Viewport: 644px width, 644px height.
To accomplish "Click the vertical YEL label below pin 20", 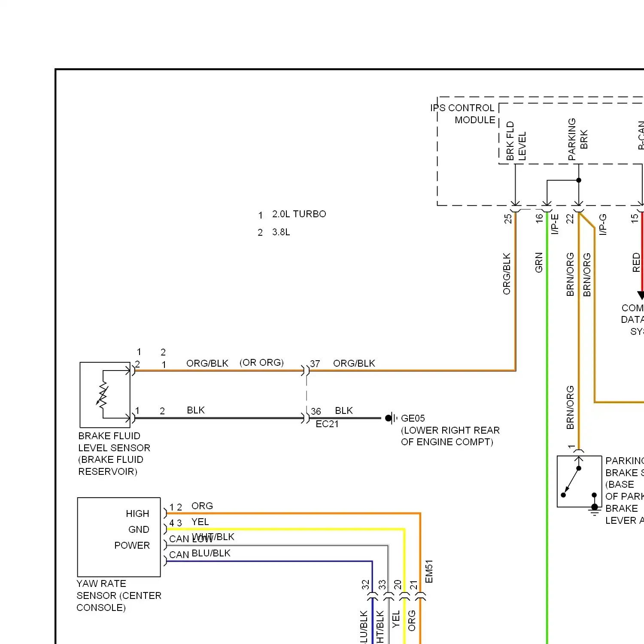I will pos(396,619).
